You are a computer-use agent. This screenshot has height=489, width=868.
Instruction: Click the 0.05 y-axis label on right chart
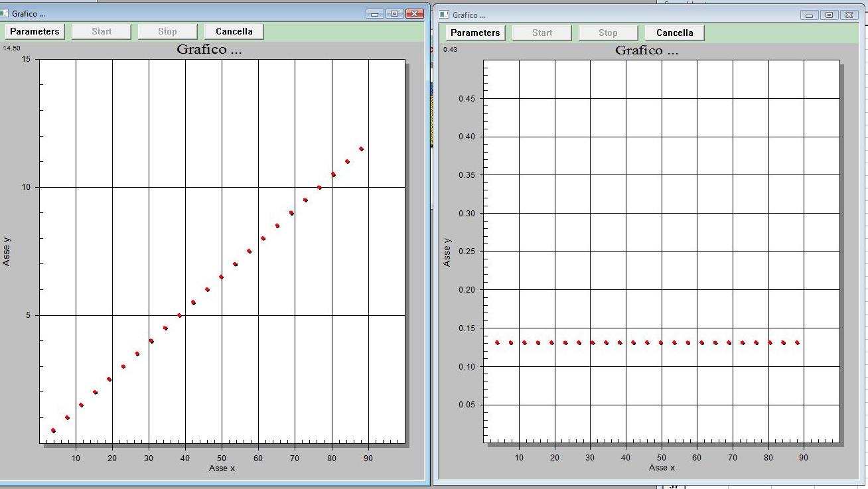(x=467, y=405)
